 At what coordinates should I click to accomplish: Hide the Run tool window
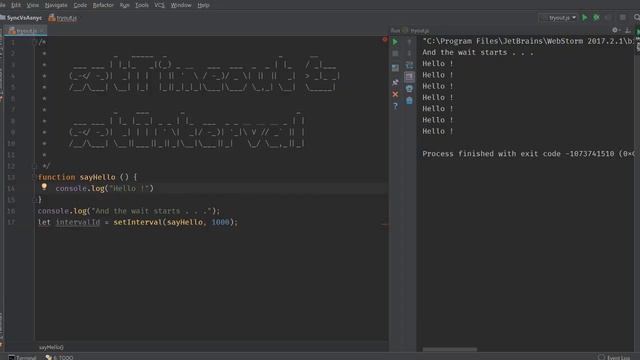coord(628,30)
